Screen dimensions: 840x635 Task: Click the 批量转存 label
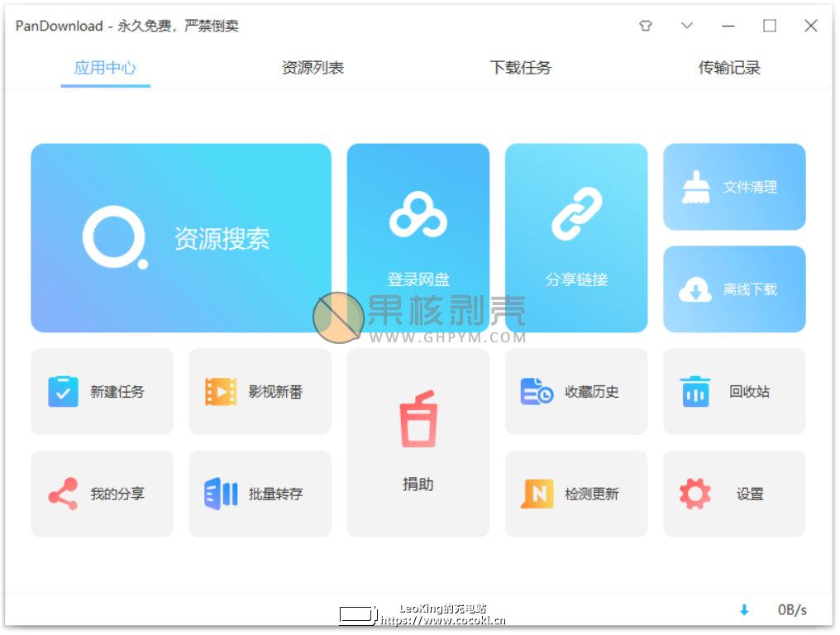pyautogui.click(x=275, y=494)
